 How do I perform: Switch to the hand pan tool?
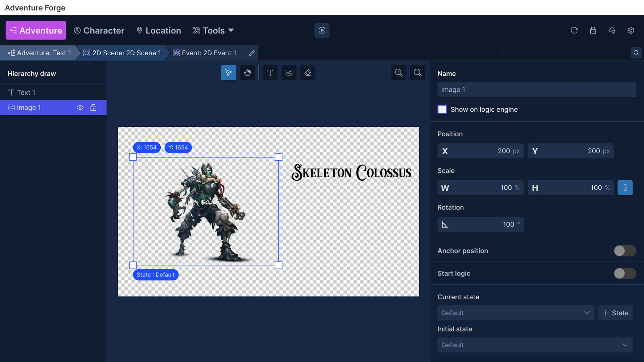[248, 72]
